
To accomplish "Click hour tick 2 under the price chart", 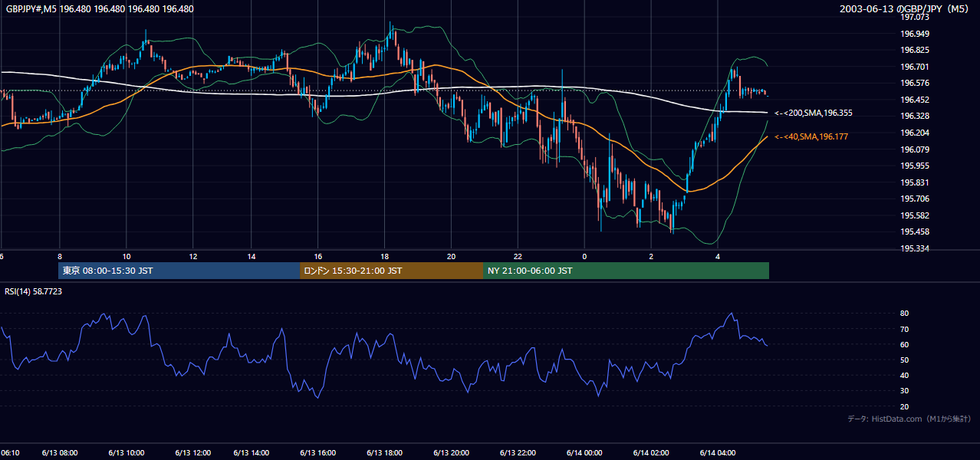I will (651, 256).
